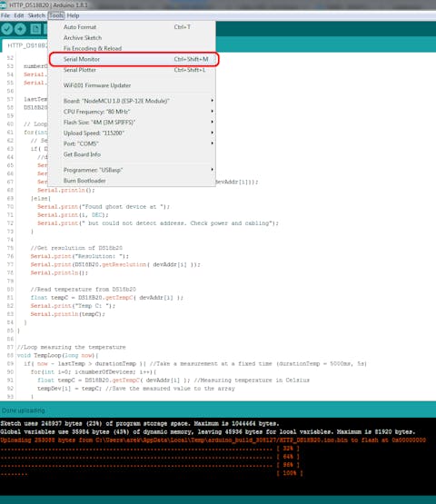Screen dimensions: 436x504
Task: Expand Board NodeMCU 1.0 submenu
Action: pos(132,101)
